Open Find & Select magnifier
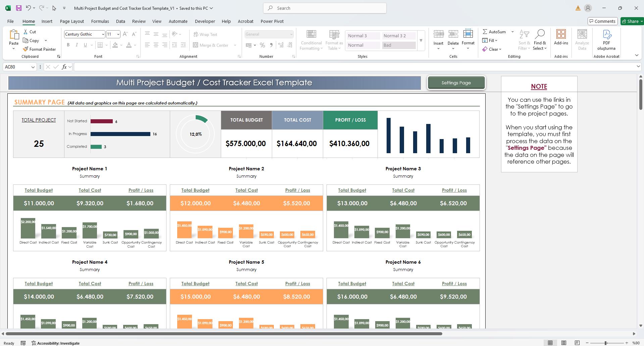This screenshot has height=346, width=644. (x=540, y=40)
